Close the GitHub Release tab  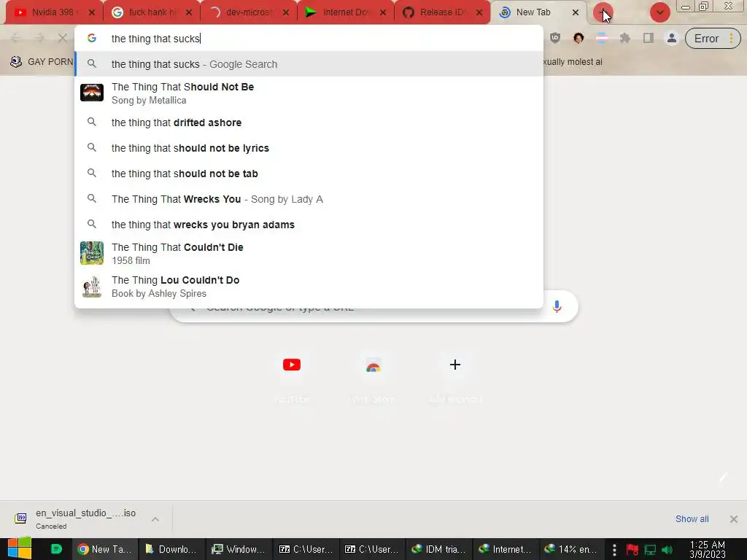click(479, 12)
